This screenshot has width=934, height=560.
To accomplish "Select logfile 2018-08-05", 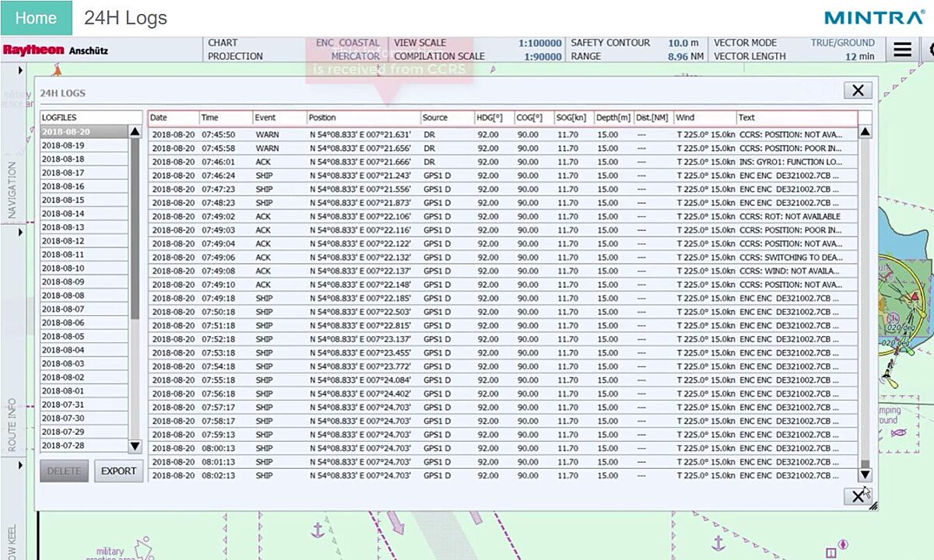I will point(84,337).
